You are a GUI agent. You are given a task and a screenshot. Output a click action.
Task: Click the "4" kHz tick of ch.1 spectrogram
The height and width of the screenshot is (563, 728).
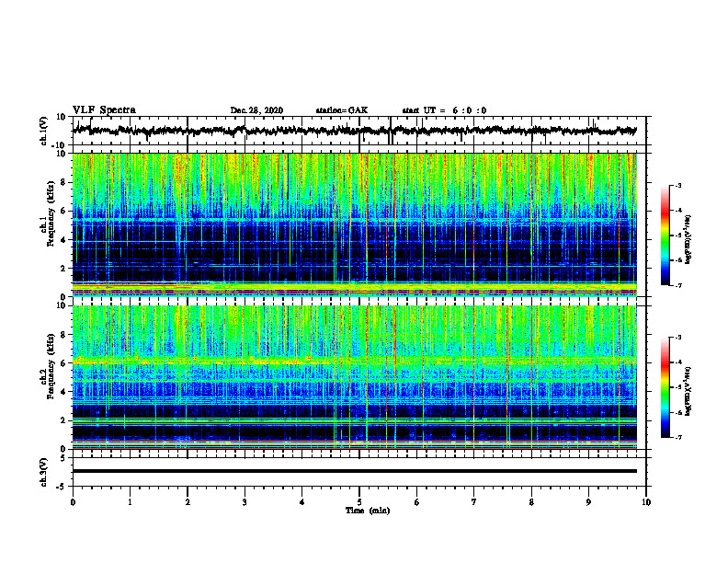(63, 240)
